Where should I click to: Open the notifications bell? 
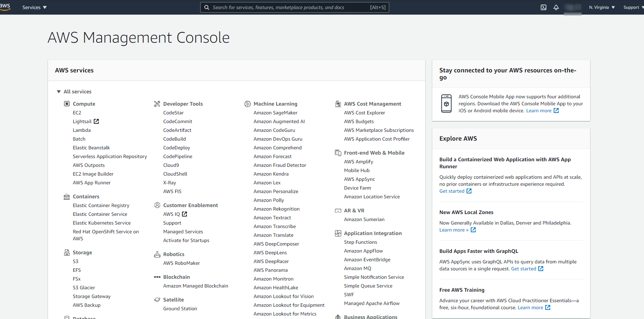pos(556,7)
